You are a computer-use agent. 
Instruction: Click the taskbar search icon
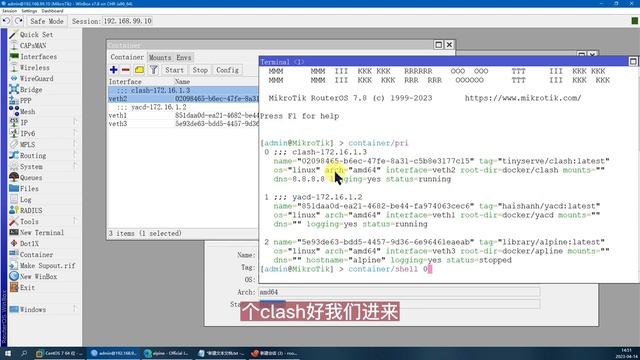click(x=24, y=353)
